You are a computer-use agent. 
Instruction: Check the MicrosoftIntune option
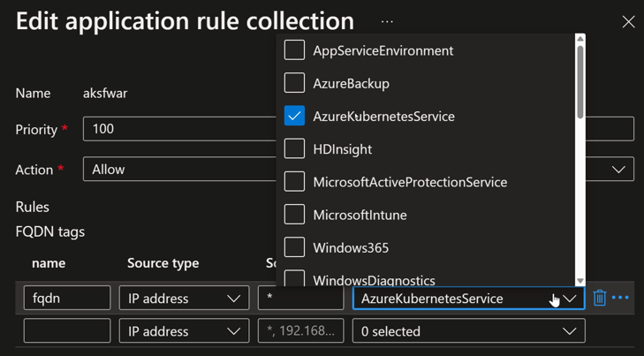[x=294, y=215]
